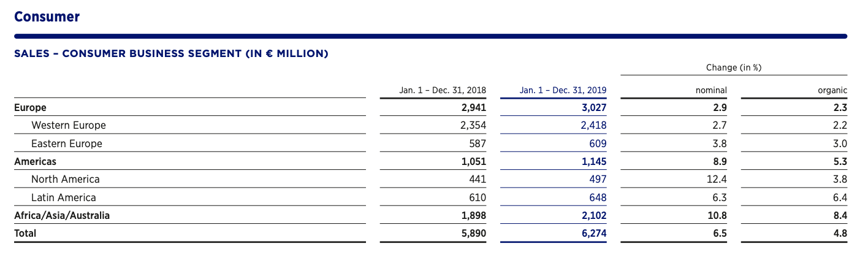
Task: Click the 2019 total value 6,274
Action: (x=593, y=233)
